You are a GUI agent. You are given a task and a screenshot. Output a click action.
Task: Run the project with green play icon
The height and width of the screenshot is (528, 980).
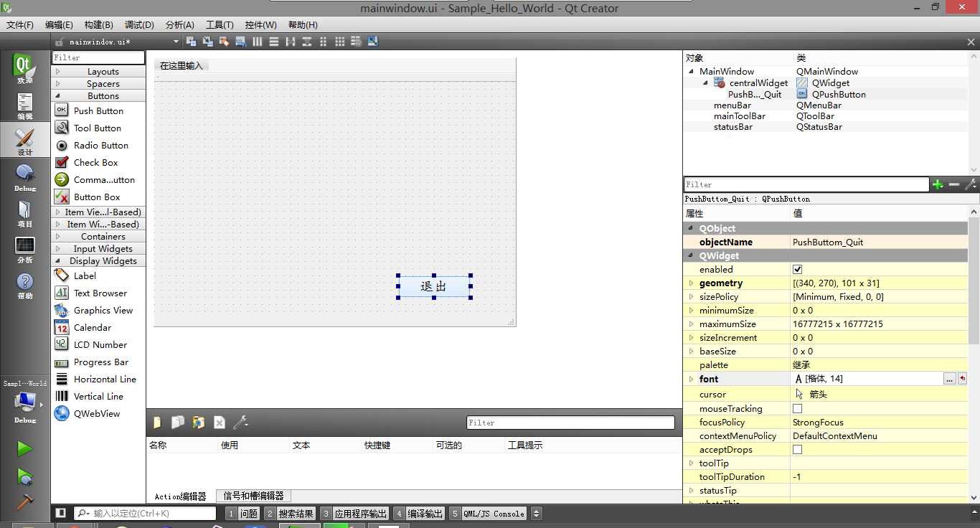pyautogui.click(x=24, y=449)
